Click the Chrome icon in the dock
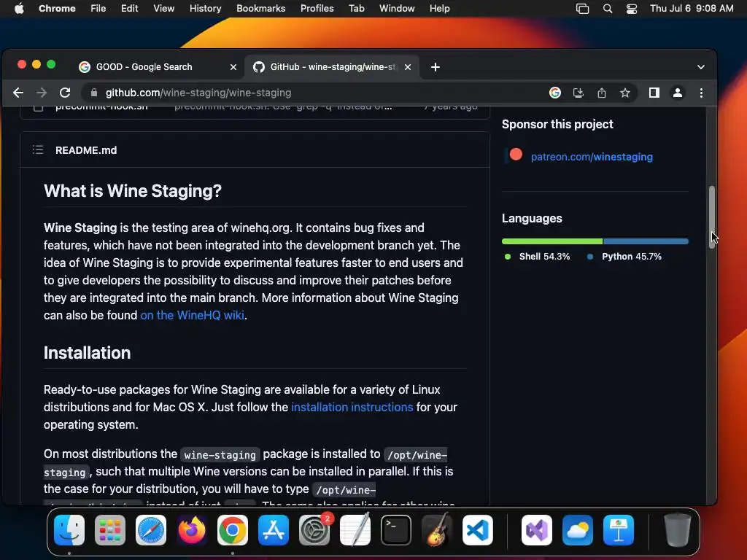Viewport: 747px width, 560px height. 233,530
